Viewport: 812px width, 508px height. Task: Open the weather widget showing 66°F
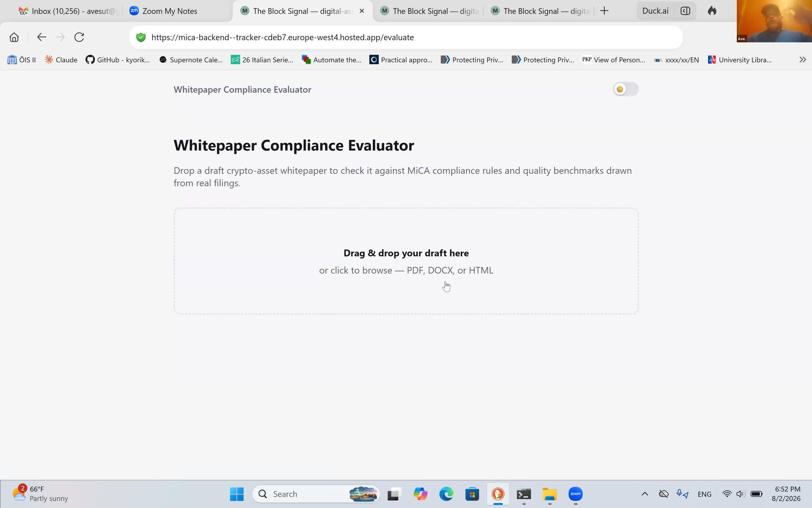click(x=41, y=494)
